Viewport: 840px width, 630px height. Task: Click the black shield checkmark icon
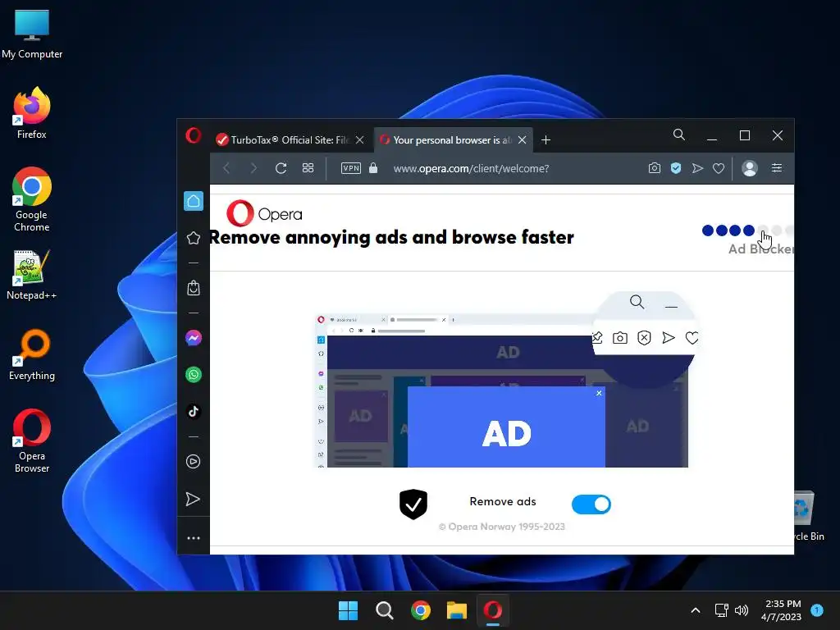413,504
